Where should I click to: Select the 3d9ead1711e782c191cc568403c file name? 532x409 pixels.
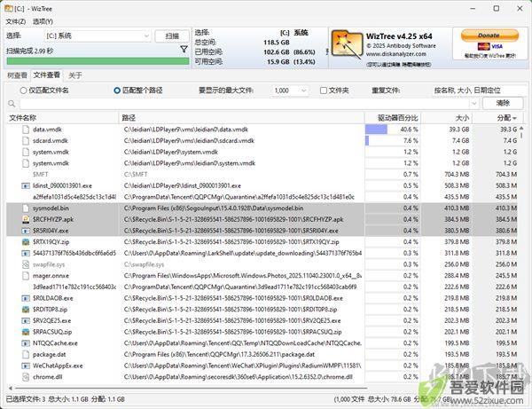tap(74, 287)
